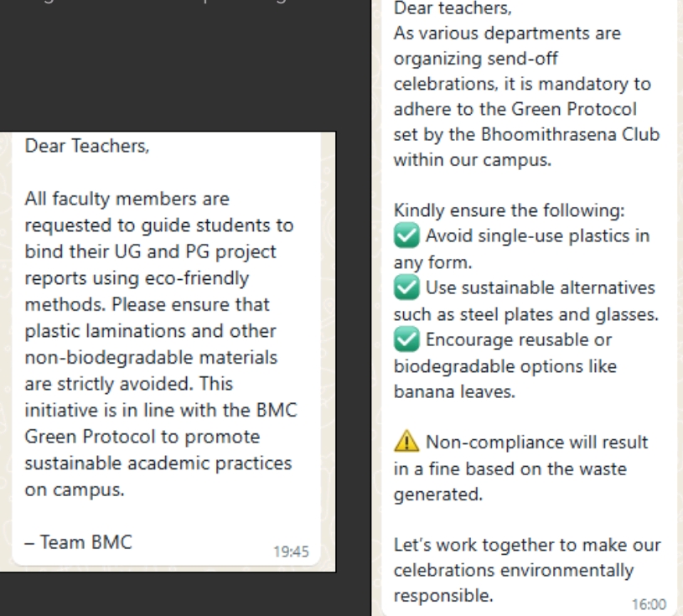Click the "in a fine based on the waste" line
The width and height of the screenshot is (683, 616).
point(510,469)
